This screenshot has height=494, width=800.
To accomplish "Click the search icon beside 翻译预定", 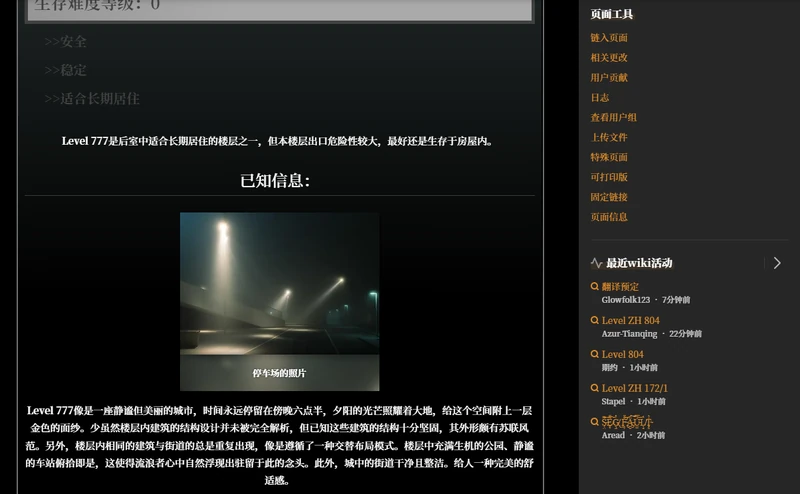I will click(x=594, y=286).
